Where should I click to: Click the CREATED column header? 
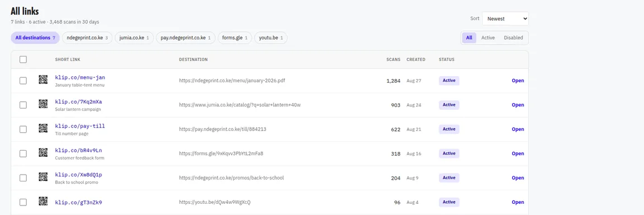click(x=416, y=59)
